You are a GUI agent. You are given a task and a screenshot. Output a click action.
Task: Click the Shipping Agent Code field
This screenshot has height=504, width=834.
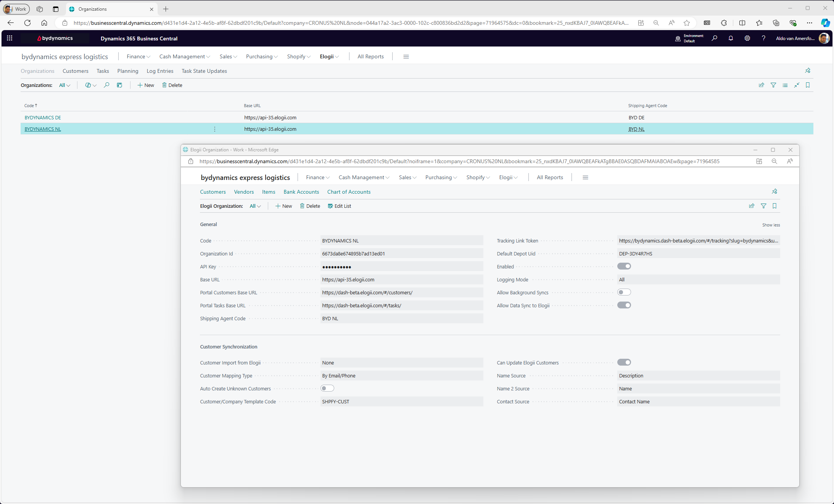pos(401,318)
